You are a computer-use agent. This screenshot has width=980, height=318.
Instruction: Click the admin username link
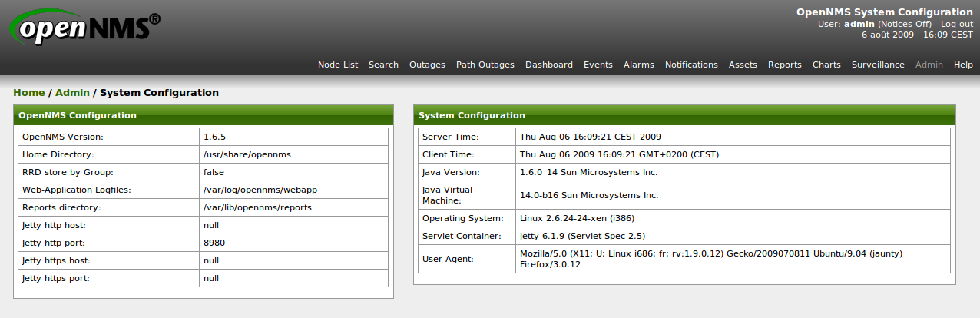(x=859, y=24)
